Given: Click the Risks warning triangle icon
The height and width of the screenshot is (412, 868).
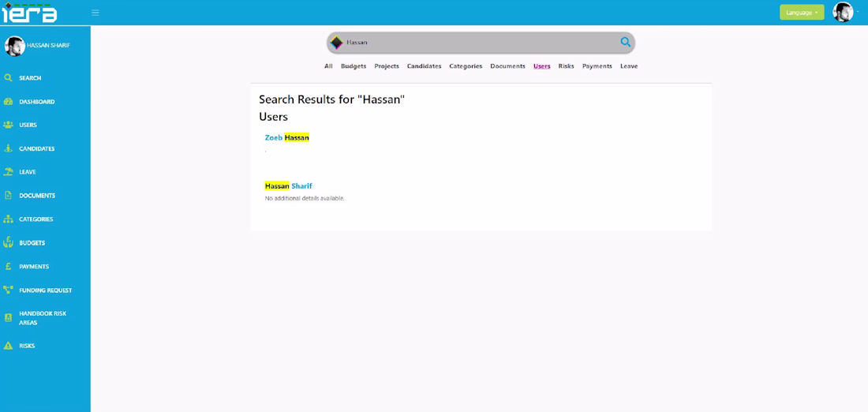Looking at the screenshot, I should (x=9, y=346).
